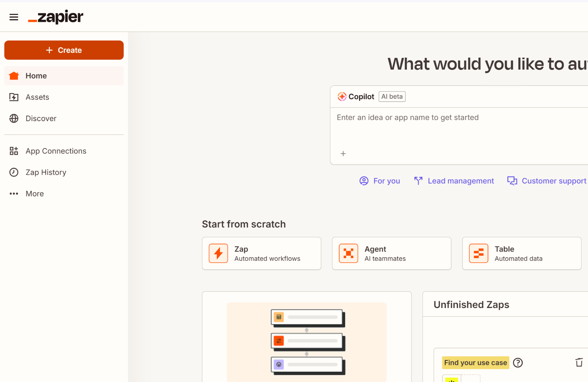This screenshot has height=382, width=588.
Task: Select the Lead management tab
Action: click(x=454, y=181)
